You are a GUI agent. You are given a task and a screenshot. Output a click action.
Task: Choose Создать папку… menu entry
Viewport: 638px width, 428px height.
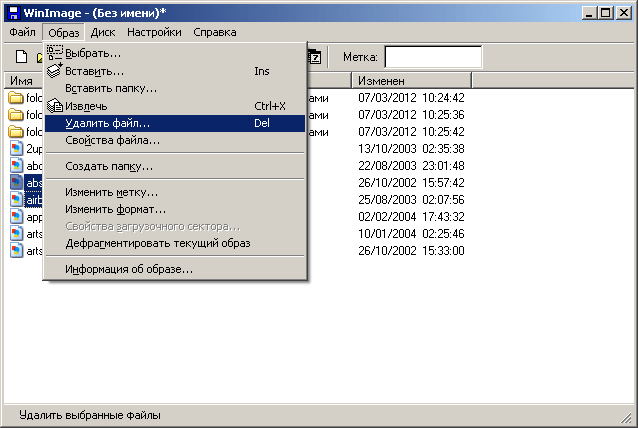point(175,166)
